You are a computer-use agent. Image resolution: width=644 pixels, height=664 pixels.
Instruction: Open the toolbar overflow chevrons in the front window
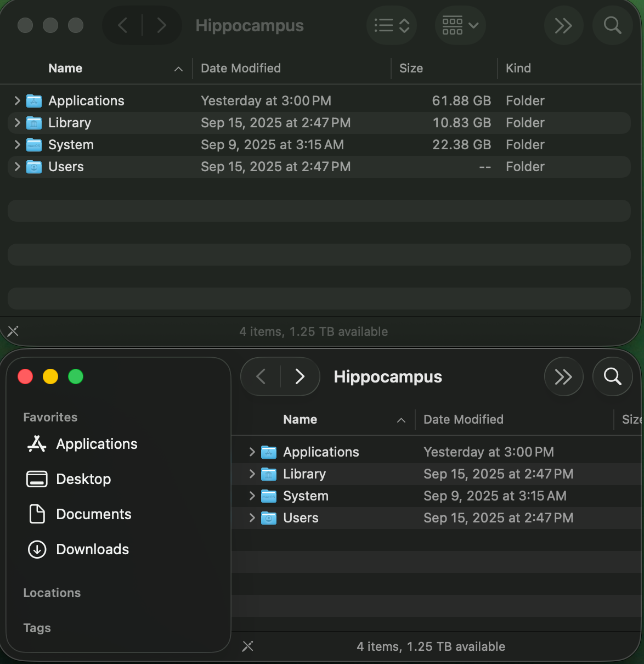pos(563,376)
